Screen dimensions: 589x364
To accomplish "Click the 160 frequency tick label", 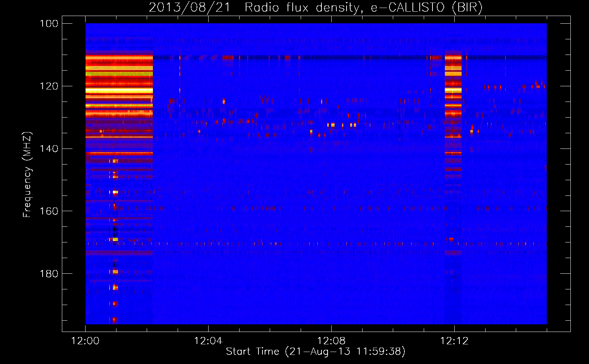I will point(49,211).
